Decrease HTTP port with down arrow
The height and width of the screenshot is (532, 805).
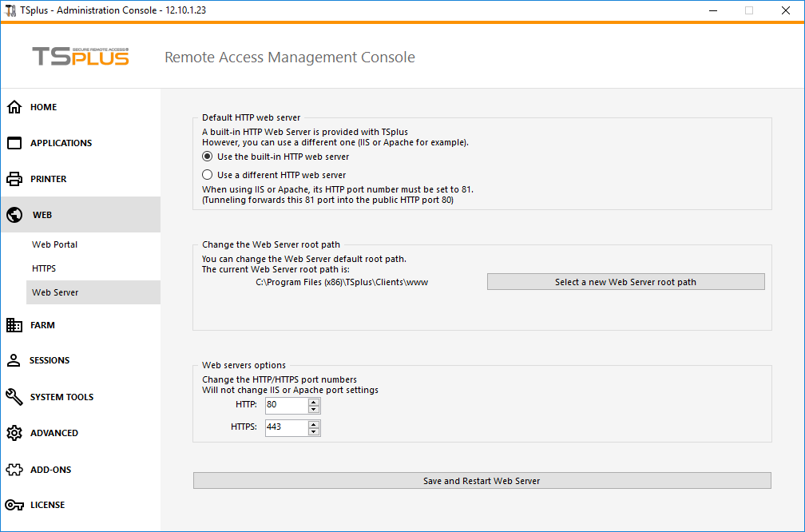pos(314,409)
